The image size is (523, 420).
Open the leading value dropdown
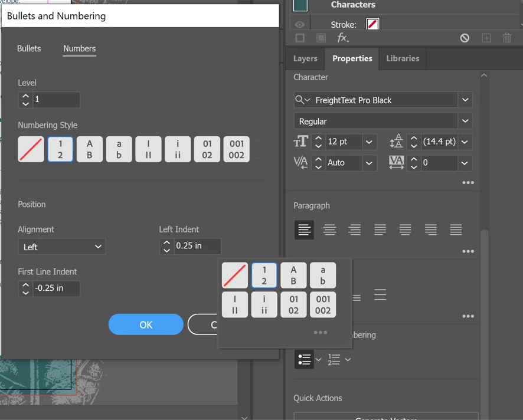[x=465, y=142]
